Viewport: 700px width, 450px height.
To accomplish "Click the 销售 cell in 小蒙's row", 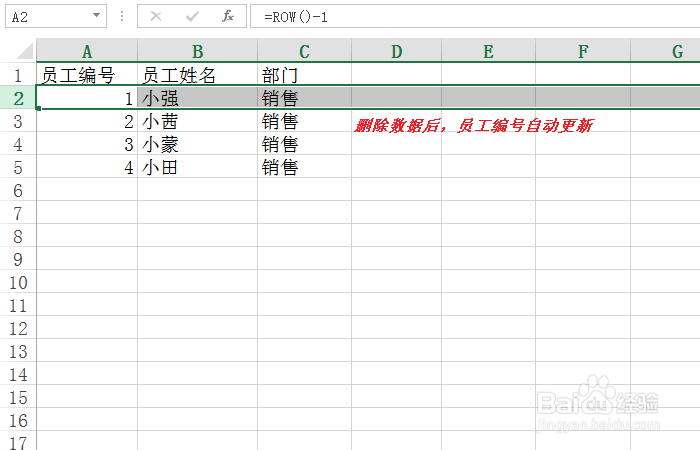I will pos(304,144).
